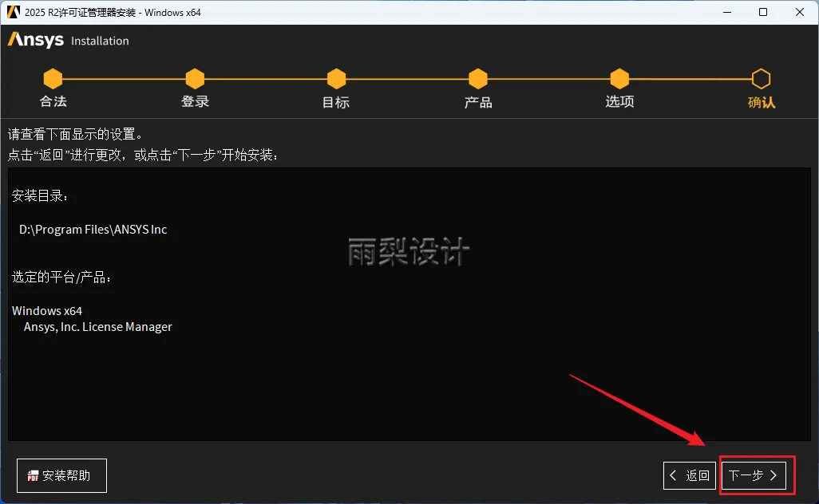Click the 安装目录 heading text
This screenshot has width=819, height=504.
40,195
